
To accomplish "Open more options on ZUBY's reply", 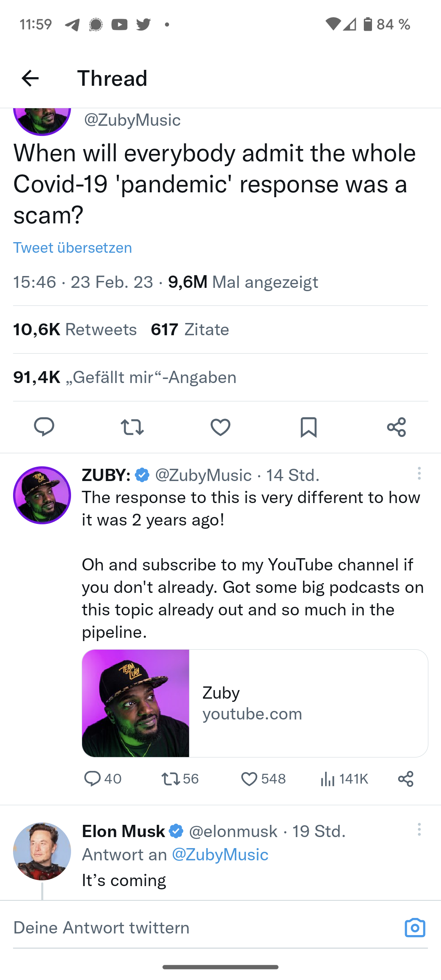I will pyautogui.click(x=419, y=474).
